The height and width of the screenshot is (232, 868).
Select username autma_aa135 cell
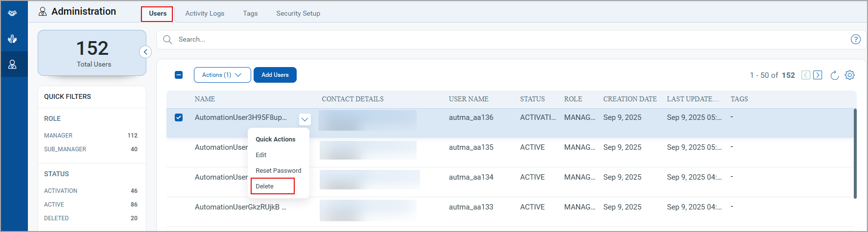(471, 147)
